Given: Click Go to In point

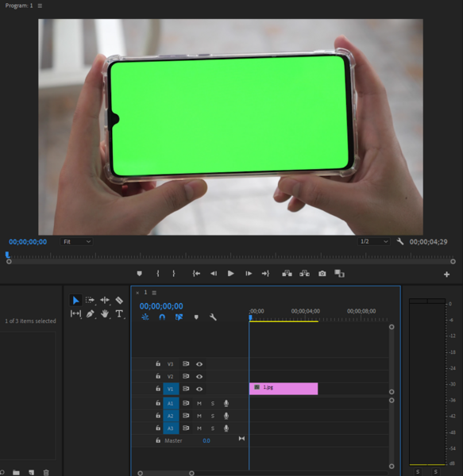Looking at the screenshot, I should 196,274.
